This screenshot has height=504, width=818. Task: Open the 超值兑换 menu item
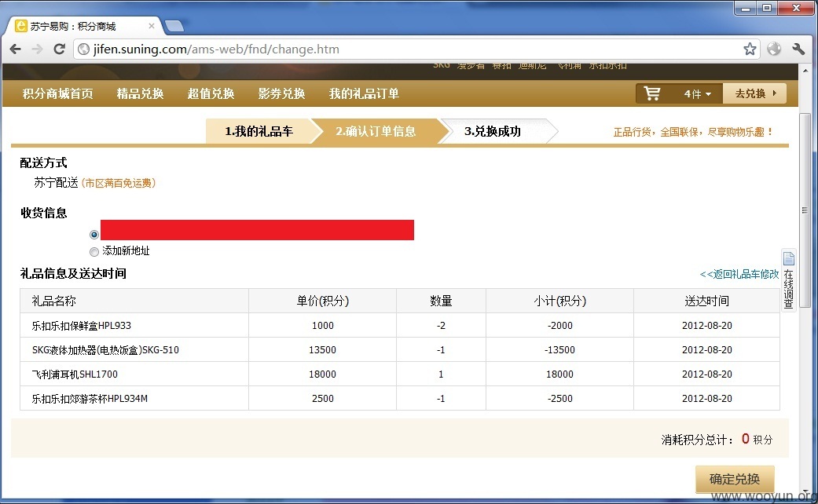click(x=211, y=94)
